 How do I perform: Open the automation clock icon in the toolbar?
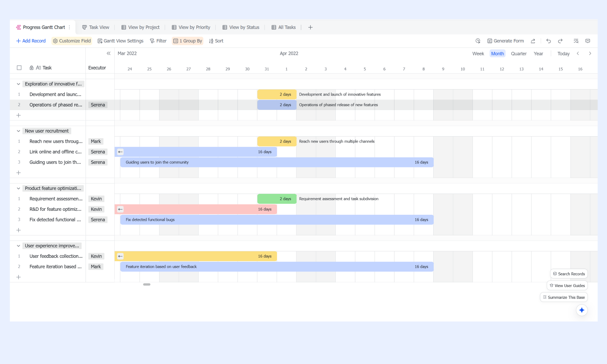tap(478, 41)
